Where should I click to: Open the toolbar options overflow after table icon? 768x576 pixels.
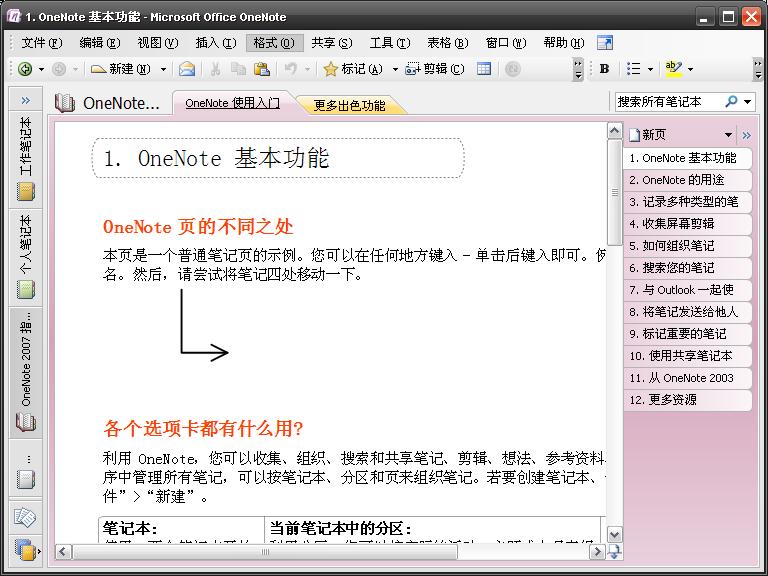coord(578,69)
